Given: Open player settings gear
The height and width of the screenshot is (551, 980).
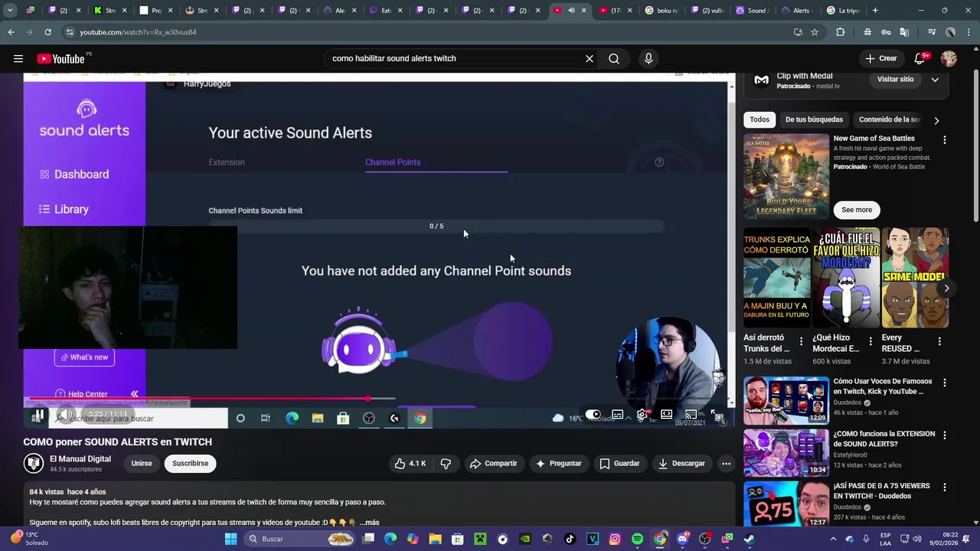Looking at the screenshot, I should pos(642,415).
